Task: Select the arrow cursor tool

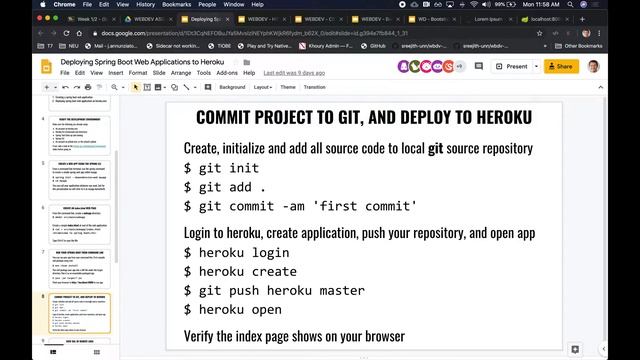Action: coord(136,87)
